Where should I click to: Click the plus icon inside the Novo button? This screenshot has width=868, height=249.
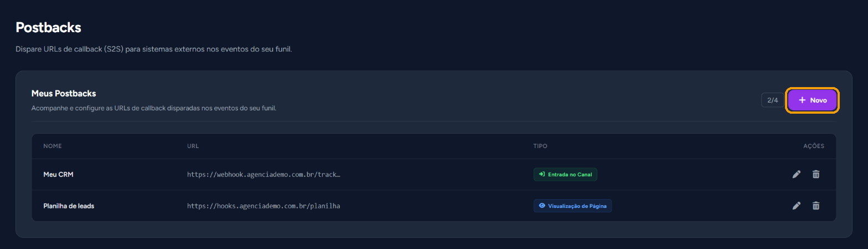(x=802, y=100)
